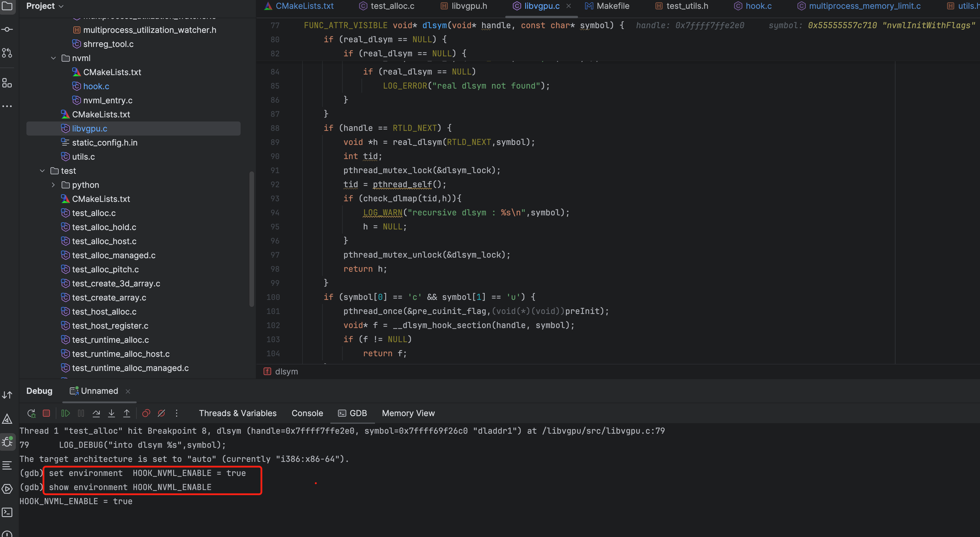
Task: Switch to libvgpu.h editor tab
Action: 464,6
